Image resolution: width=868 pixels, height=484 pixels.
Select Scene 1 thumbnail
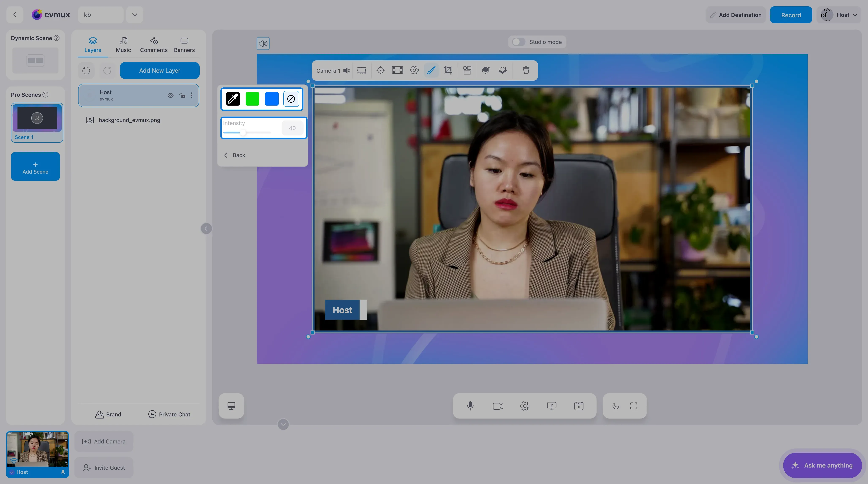tap(37, 123)
